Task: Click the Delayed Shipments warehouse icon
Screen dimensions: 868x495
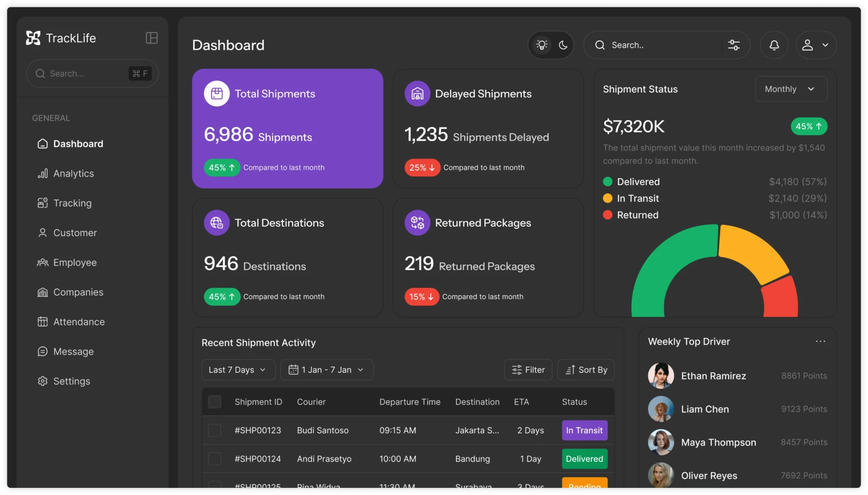Action: pos(417,94)
